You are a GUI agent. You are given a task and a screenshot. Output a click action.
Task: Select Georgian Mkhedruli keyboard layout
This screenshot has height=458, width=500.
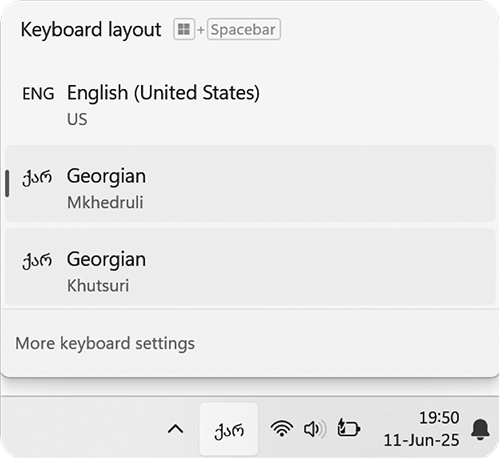250,184
